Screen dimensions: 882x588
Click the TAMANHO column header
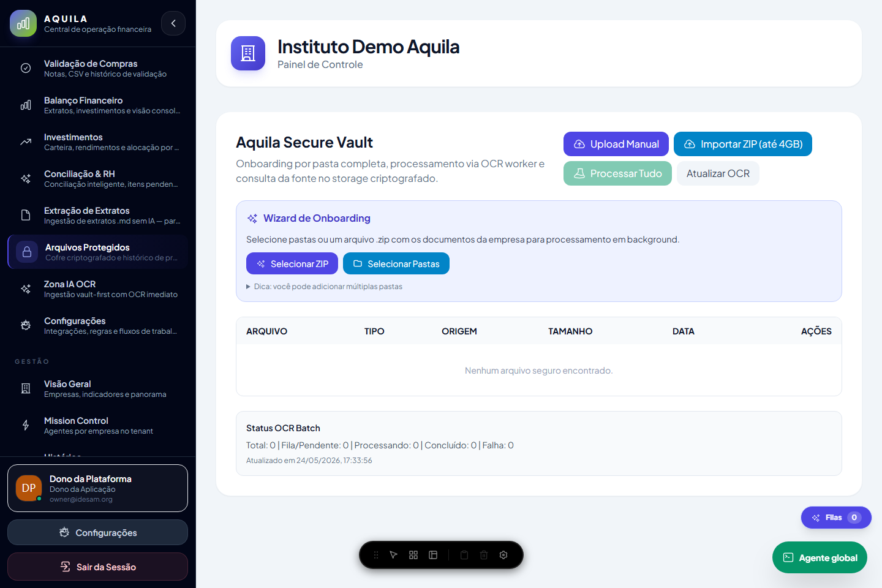click(570, 331)
